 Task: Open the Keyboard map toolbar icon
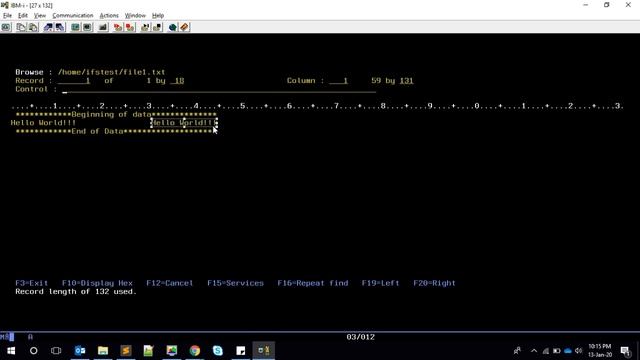click(102, 27)
